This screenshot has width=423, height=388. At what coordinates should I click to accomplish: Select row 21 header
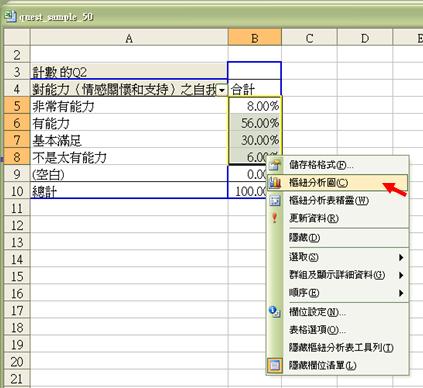[17, 379]
